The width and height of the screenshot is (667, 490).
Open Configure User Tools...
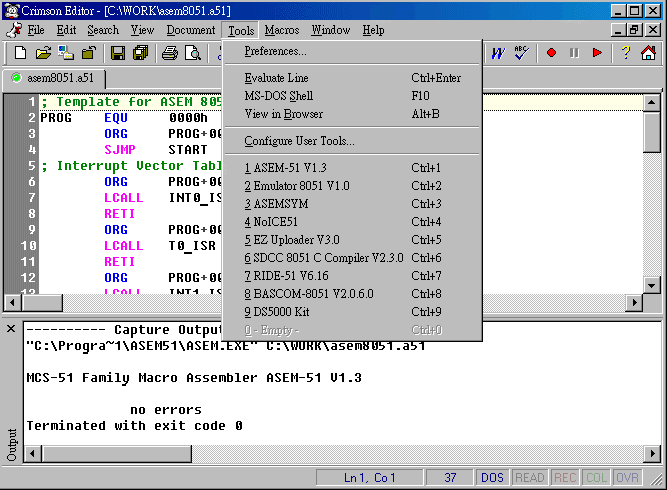coord(352,141)
